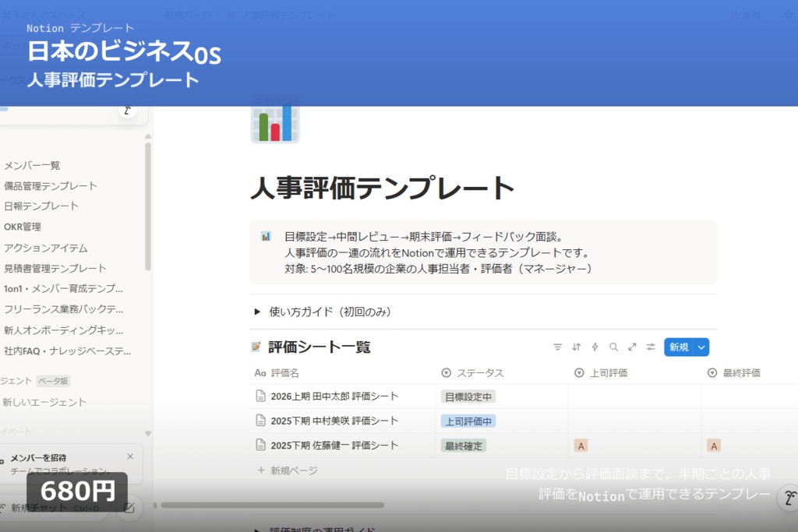Click the 上司評価 column property icon
The height and width of the screenshot is (532, 798).
pyautogui.click(x=578, y=372)
